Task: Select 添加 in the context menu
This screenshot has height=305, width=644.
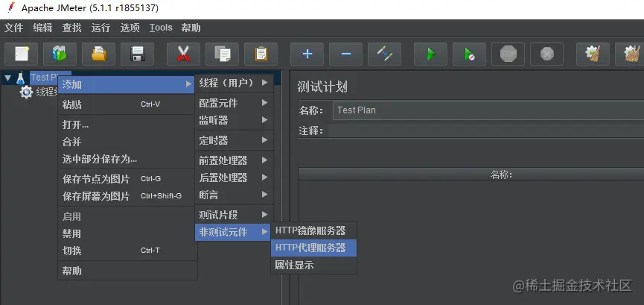Action: pyautogui.click(x=127, y=85)
